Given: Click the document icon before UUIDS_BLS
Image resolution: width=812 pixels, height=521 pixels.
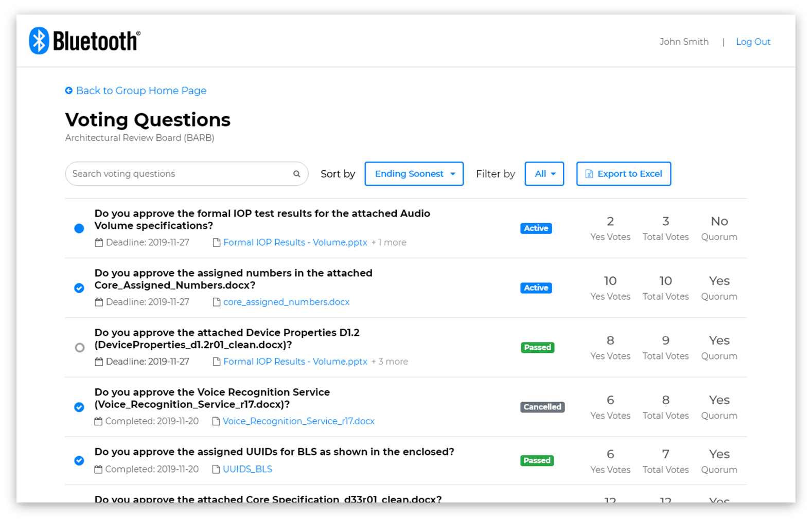Looking at the screenshot, I should tap(216, 469).
